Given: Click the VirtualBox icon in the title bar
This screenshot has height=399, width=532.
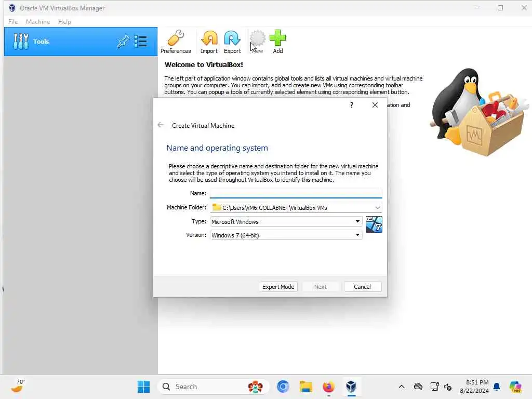Looking at the screenshot, I should pos(12,8).
